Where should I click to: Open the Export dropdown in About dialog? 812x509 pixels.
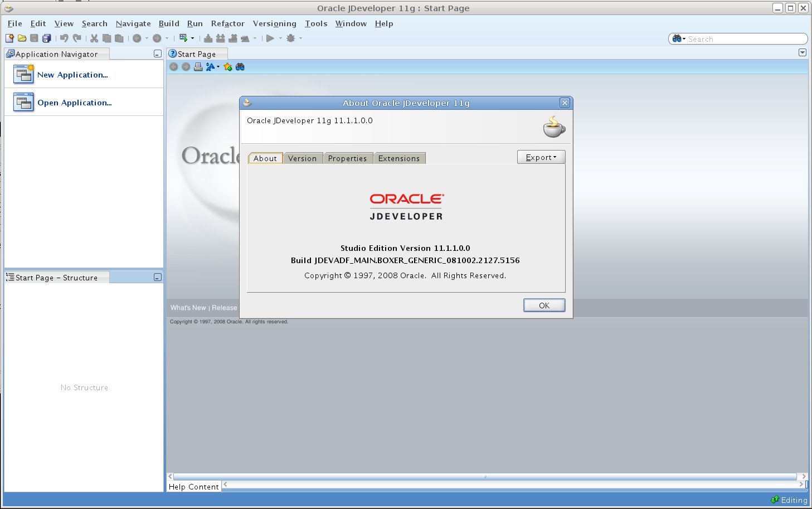(x=541, y=157)
